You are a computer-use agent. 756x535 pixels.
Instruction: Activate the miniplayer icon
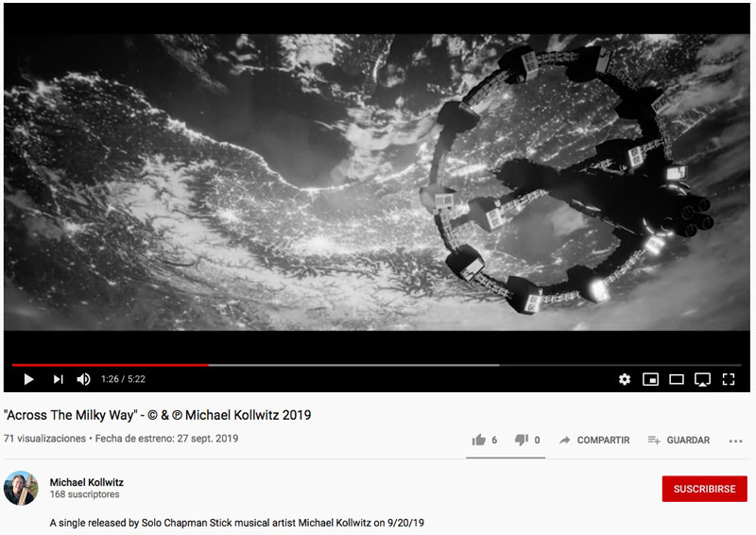tap(650, 379)
